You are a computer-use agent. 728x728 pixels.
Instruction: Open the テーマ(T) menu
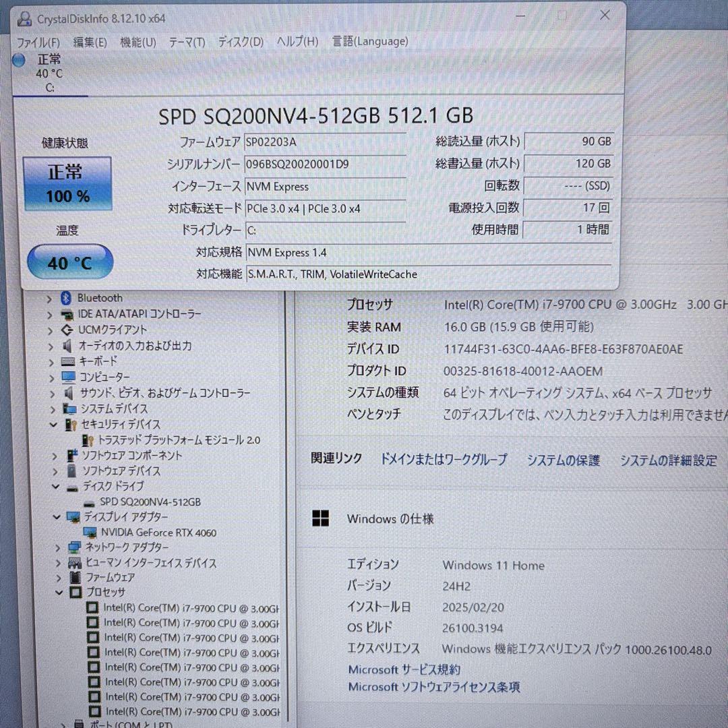pos(187,42)
